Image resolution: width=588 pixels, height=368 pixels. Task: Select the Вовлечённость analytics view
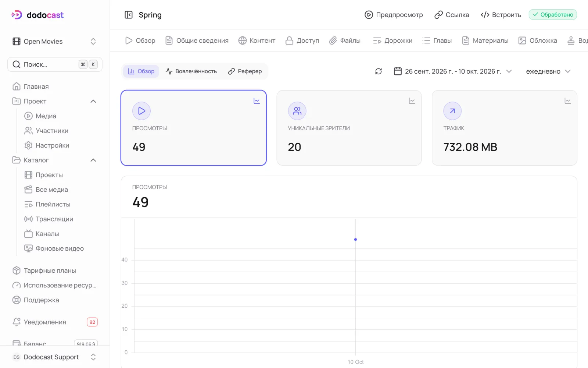tap(191, 71)
